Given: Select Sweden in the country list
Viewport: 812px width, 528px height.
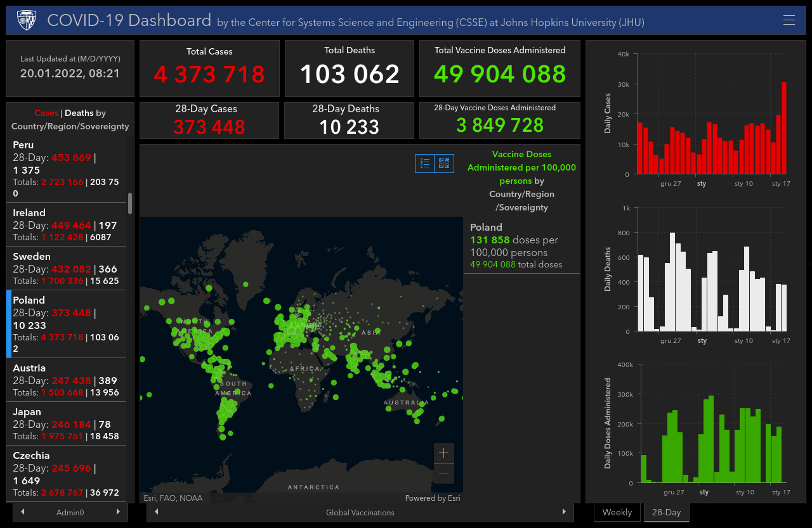Looking at the screenshot, I should [66, 268].
